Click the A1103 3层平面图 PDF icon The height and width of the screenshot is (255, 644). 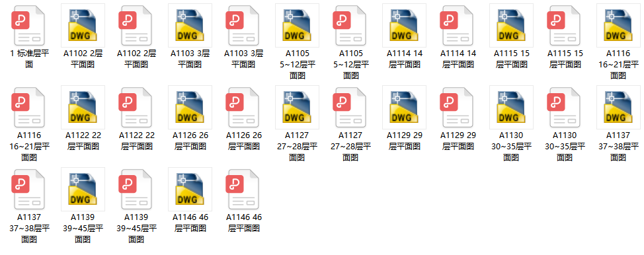pos(243,26)
